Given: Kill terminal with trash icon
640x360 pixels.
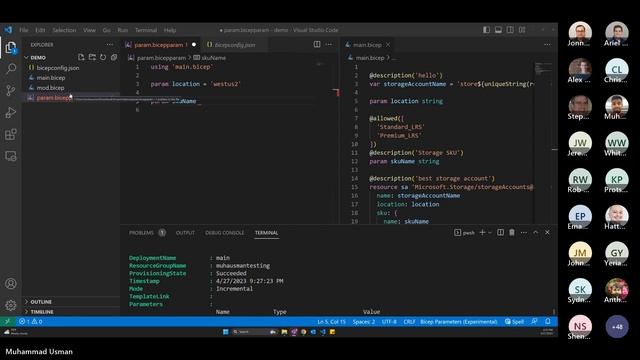Looking at the screenshot, I should coord(512,233).
